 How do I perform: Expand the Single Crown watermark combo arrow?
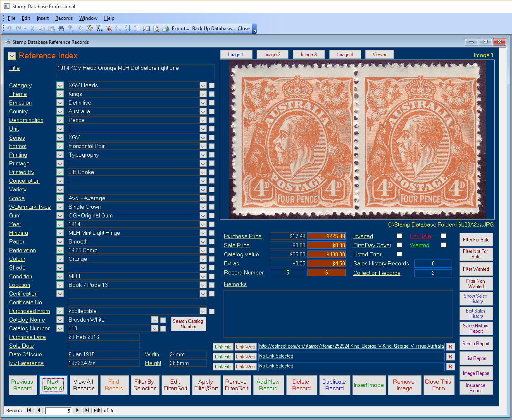click(203, 207)
